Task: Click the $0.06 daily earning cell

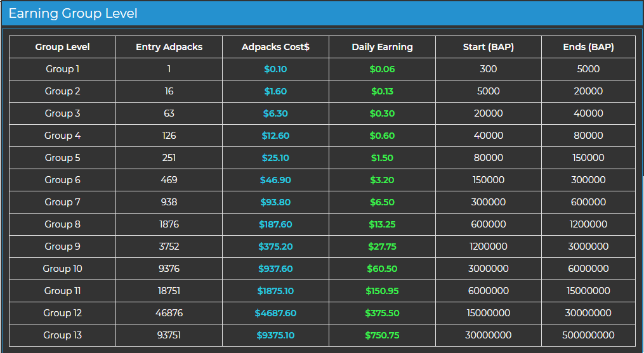Action: [382, 69]
